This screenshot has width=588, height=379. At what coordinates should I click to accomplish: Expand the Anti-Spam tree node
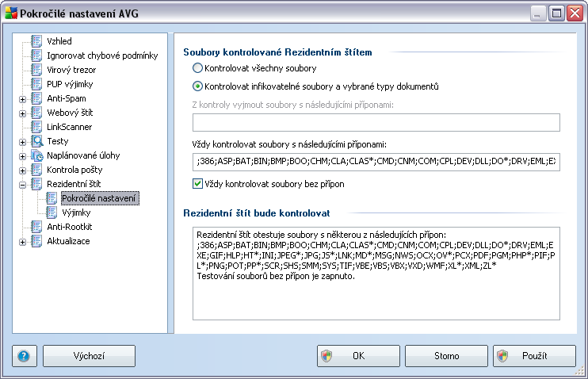(22, 99)
